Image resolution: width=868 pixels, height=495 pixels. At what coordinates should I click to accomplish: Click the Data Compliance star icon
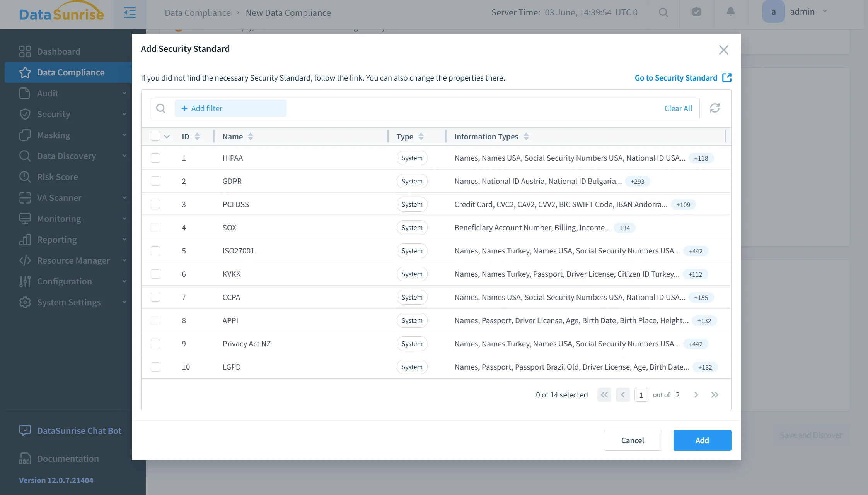pyautogui.click(x=25, y=72)
